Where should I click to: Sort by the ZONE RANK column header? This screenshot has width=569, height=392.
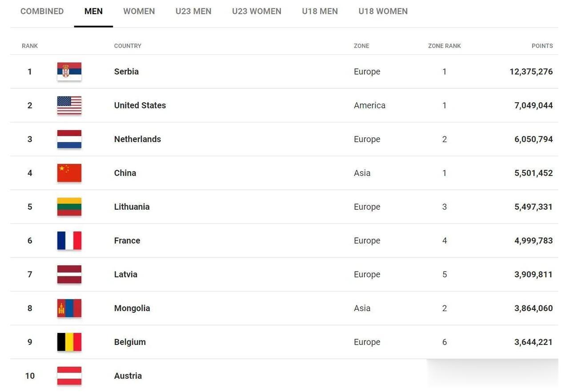pos(445,46)
